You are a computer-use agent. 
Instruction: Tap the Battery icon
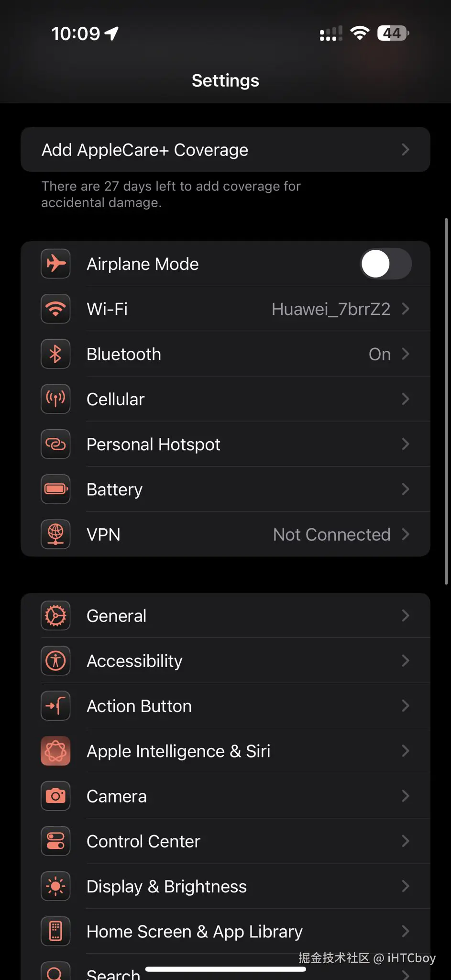pos(55,490)
